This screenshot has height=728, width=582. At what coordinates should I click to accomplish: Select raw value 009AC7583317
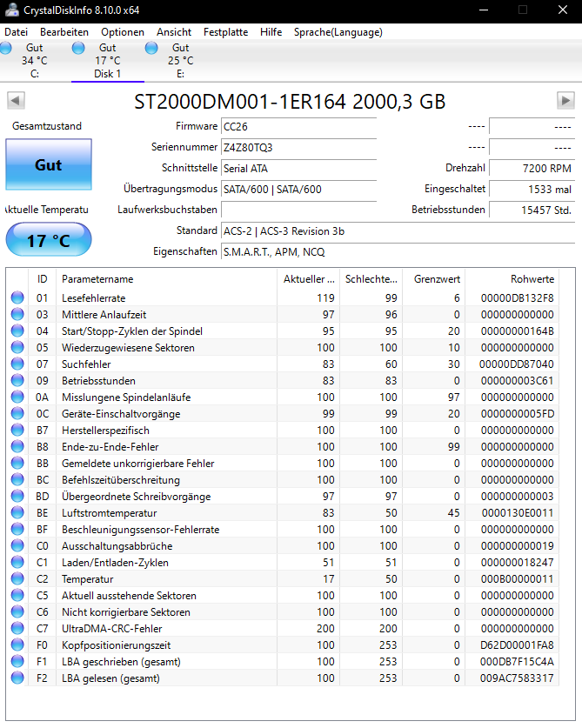pos(517,678)
